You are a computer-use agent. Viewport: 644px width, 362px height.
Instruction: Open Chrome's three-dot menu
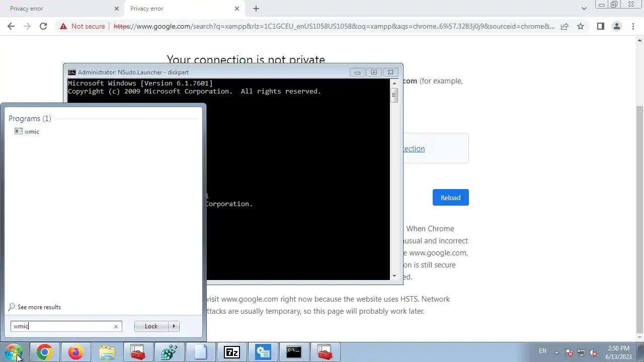tap(633, 26)
